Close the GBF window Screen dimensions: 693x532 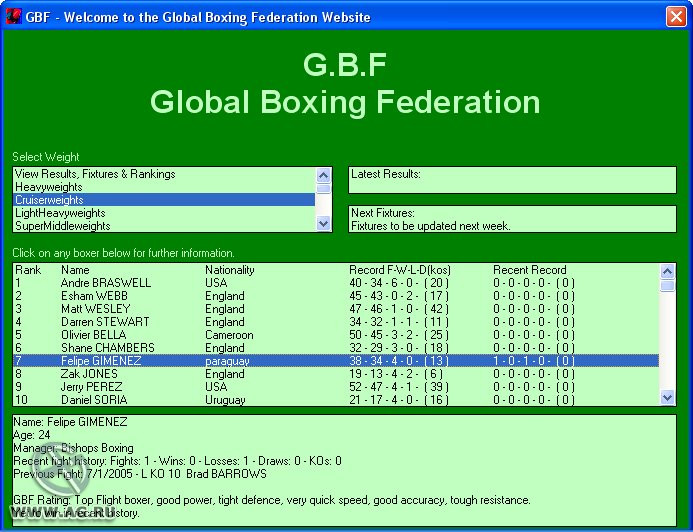click(676, 17)
